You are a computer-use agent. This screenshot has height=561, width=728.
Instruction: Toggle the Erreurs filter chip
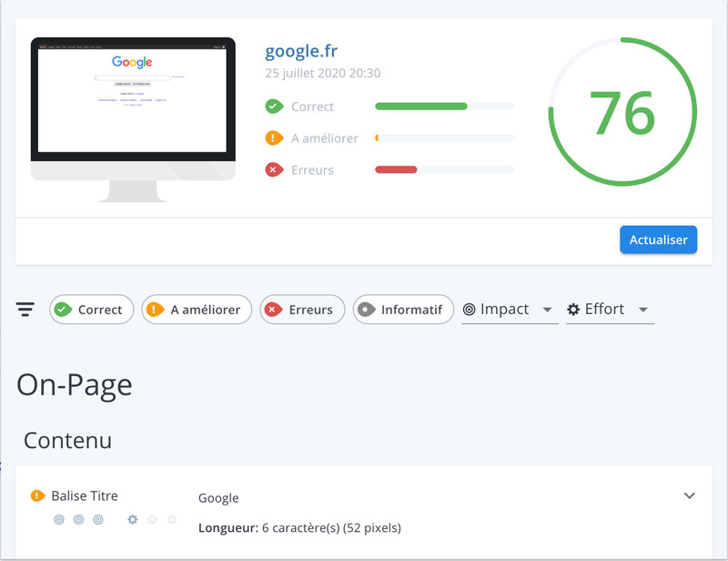tap(302, 310)
